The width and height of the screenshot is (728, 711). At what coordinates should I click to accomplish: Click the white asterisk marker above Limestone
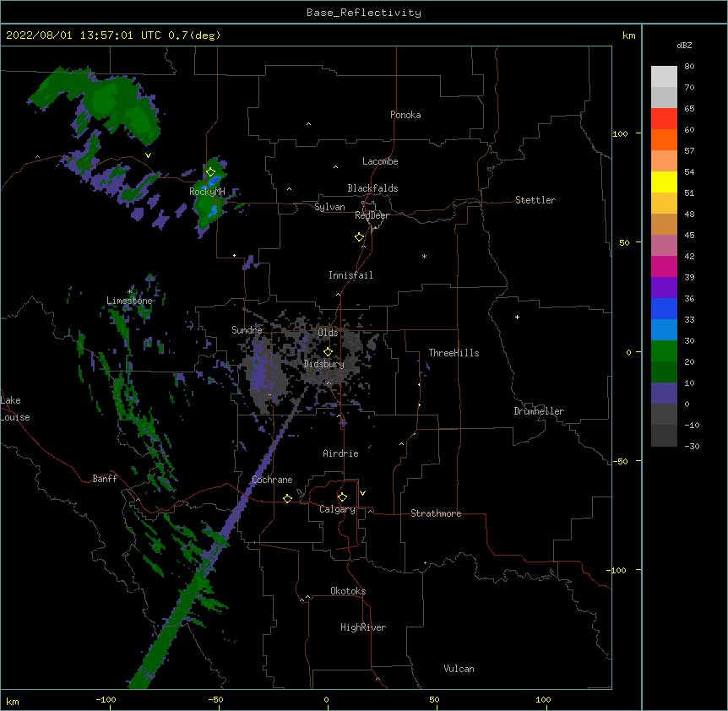tap(130, 292)
